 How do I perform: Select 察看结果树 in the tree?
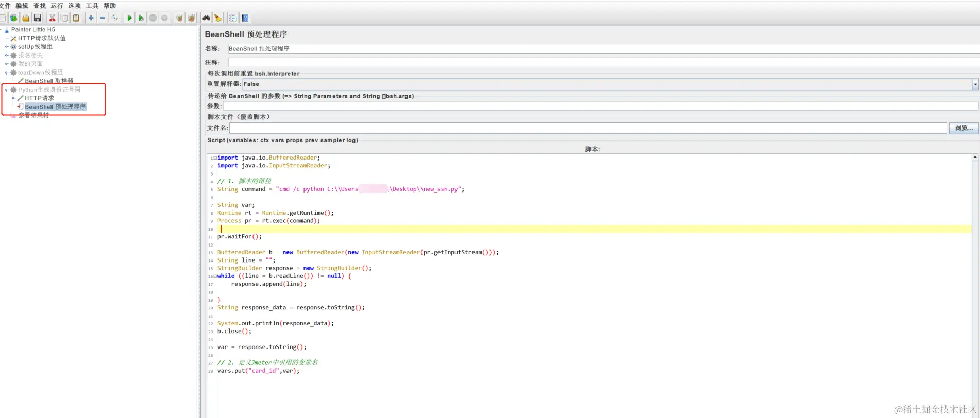click(x=34, y=115)
